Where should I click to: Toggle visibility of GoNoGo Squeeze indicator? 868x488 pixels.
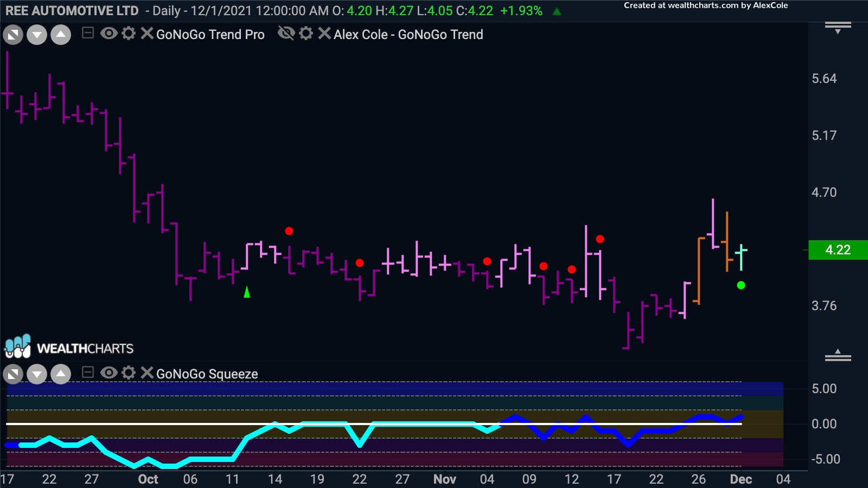point(109,373)
